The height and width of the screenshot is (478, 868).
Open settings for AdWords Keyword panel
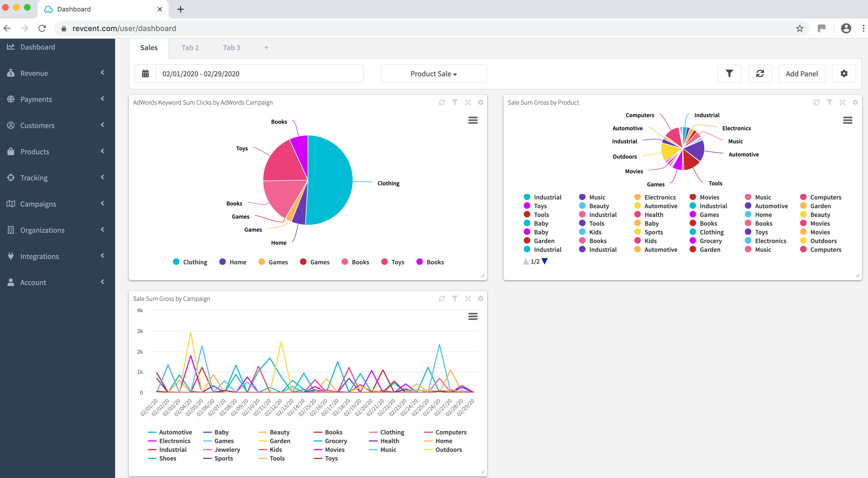pyautogui.click(x=480, y=102)
